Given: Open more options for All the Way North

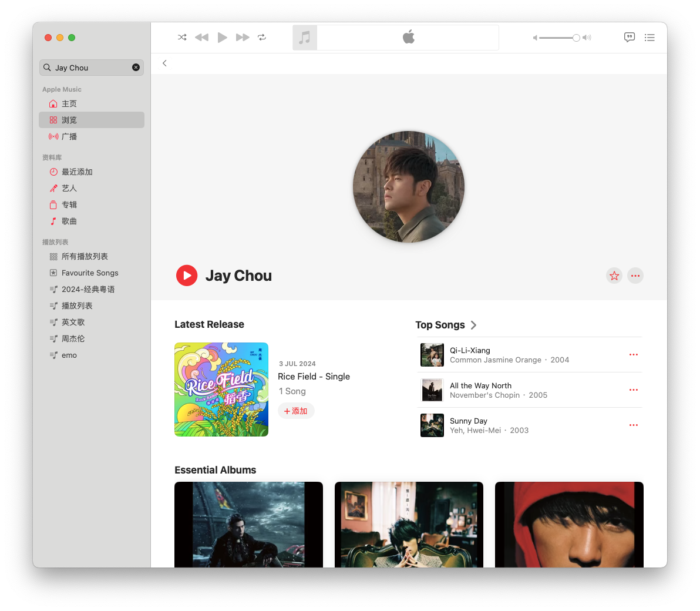Looking at the screenshot, I should pyautogui.click(x=634, y=390).
